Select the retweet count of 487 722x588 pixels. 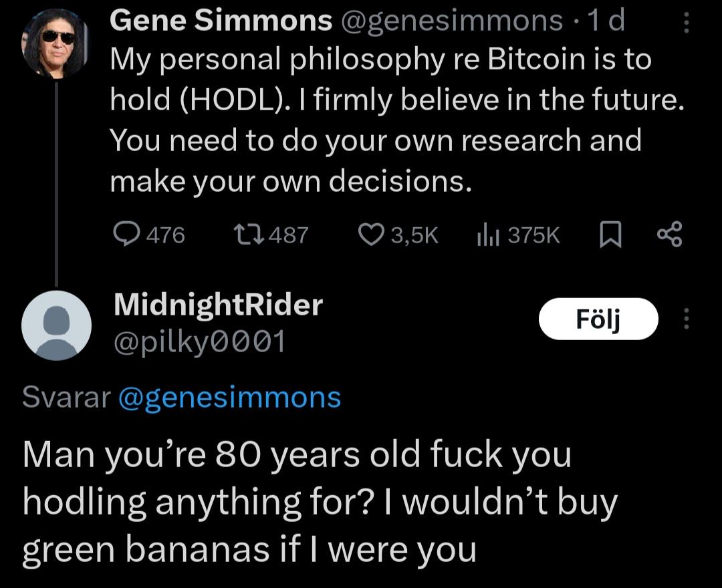point(287,234)
